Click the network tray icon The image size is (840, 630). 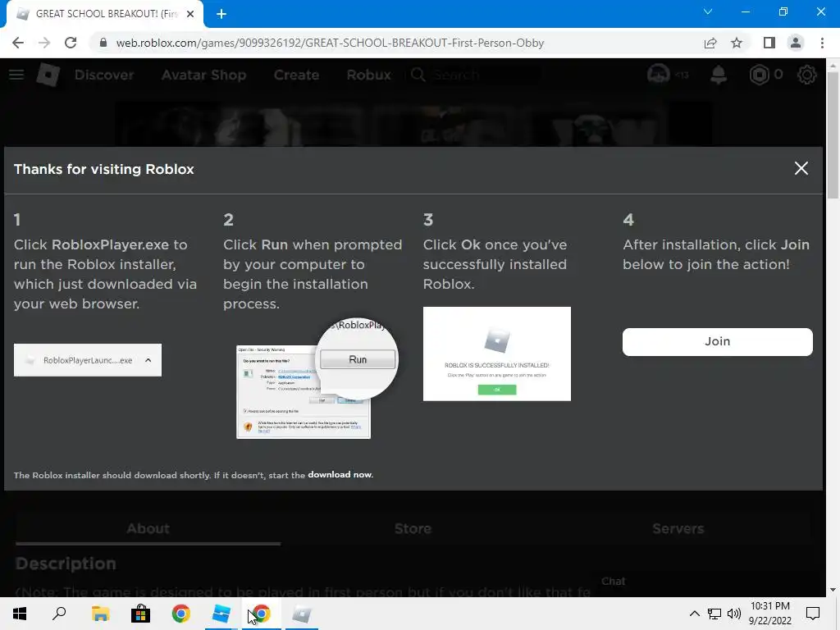(x=714, y=614)
